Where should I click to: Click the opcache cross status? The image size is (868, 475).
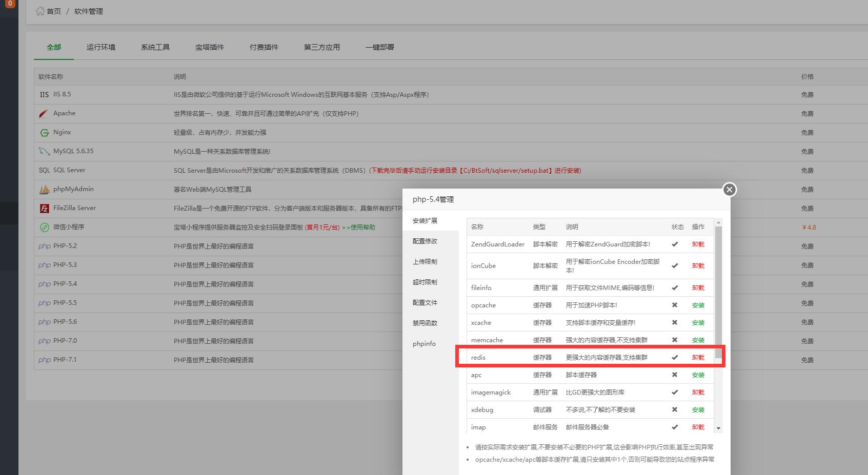click(675, 305)
